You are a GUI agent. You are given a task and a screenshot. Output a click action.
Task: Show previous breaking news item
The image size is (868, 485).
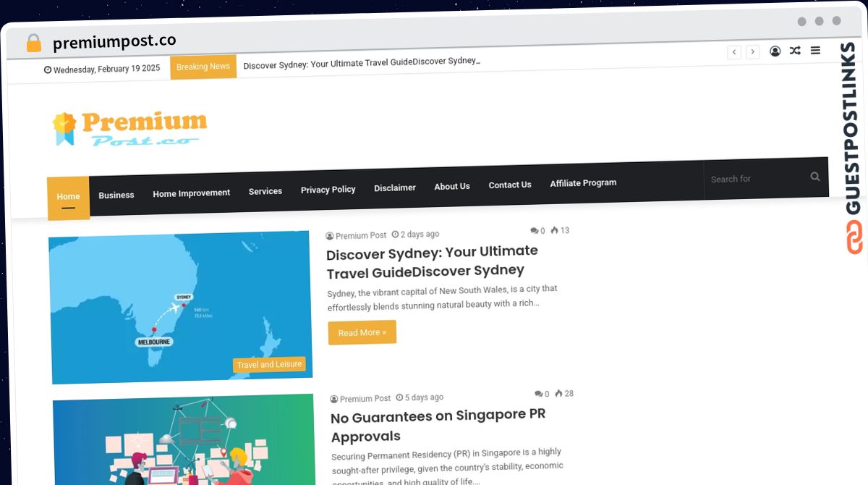coord(734,52)
